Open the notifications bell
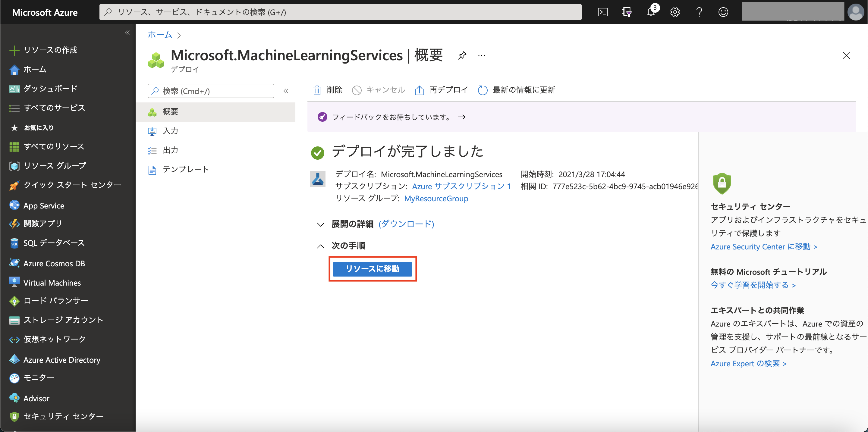 (x=651, y=12)
